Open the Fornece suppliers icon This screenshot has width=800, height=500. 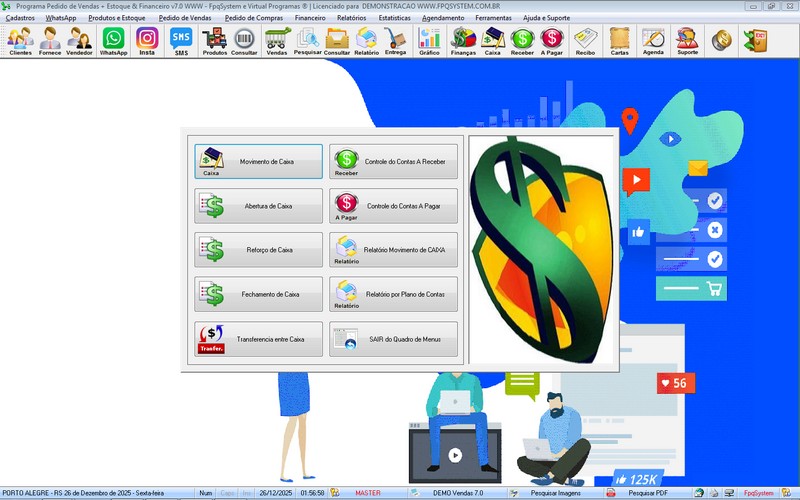[49, 41]
